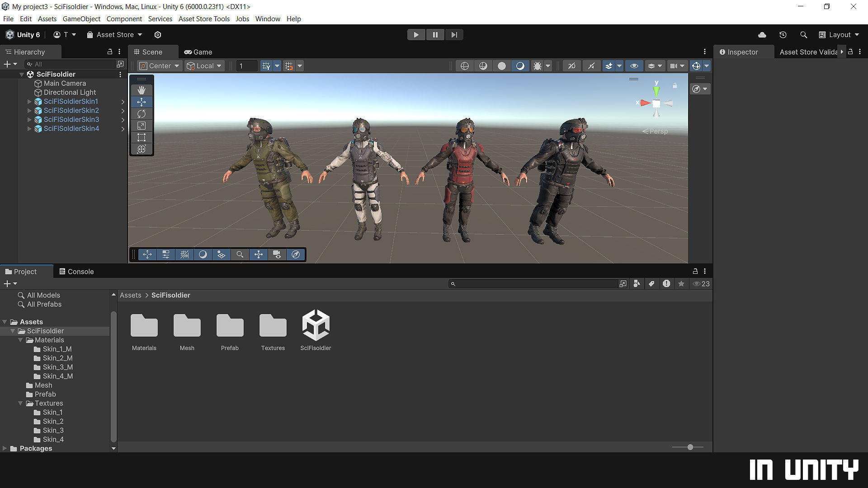
Task: Expand SciFiSoldierSkin1 in Hierarchy
Action: point(29,102)
